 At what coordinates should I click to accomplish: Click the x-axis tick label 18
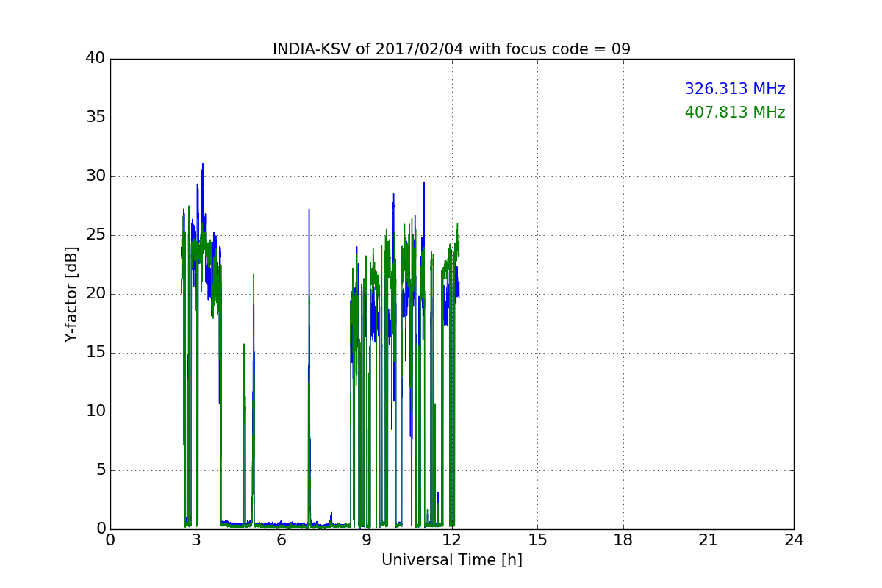[x=623, y=540]
